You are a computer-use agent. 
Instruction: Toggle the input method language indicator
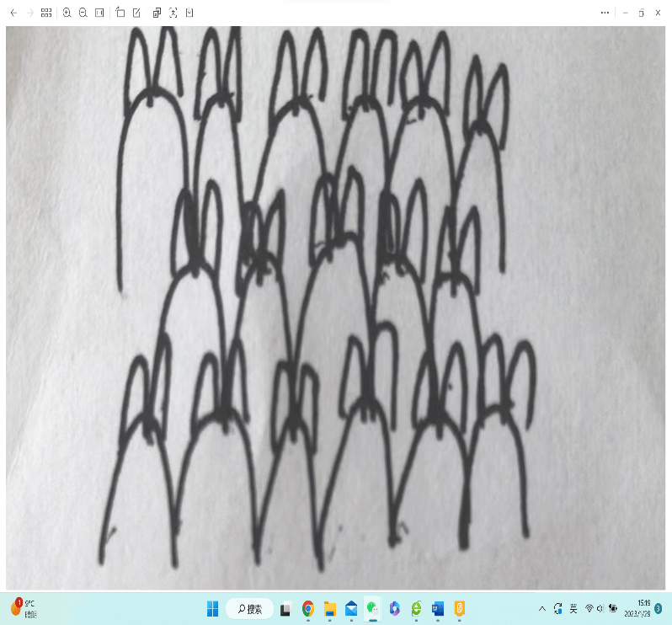[573, 608]
